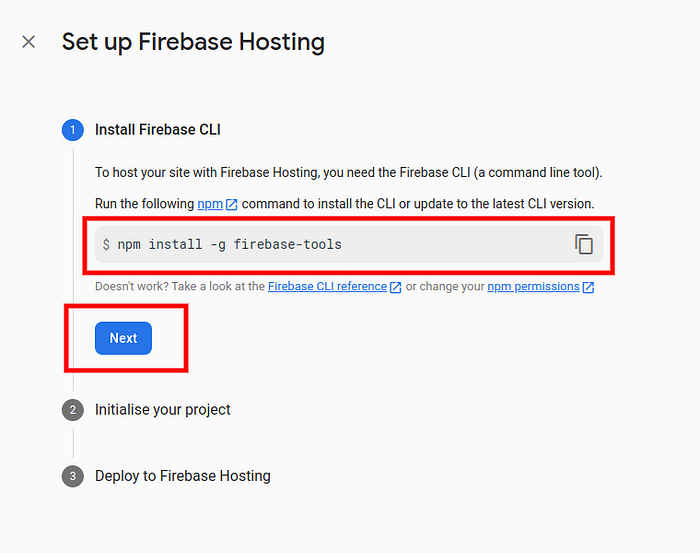Select the grey step 2 number circle

coord(73,410)
